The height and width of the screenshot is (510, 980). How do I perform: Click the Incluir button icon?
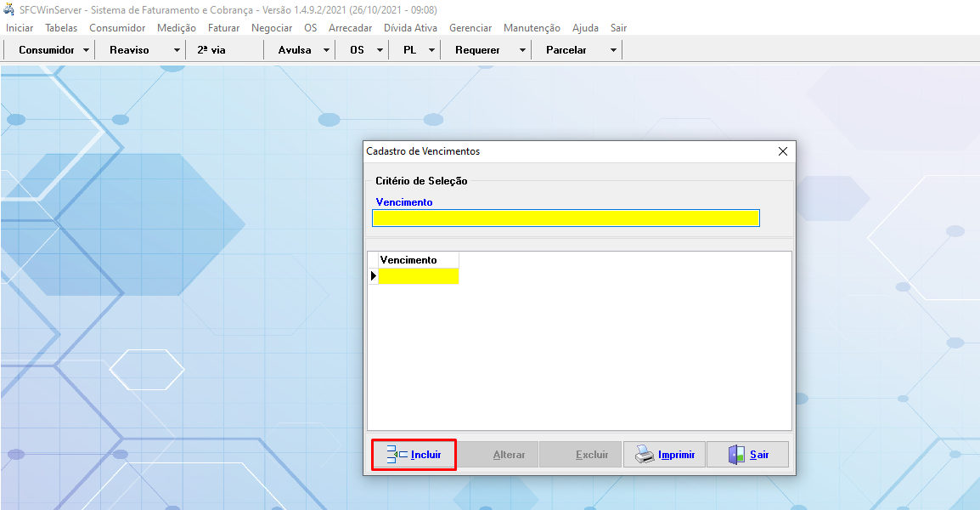[397, 455]
